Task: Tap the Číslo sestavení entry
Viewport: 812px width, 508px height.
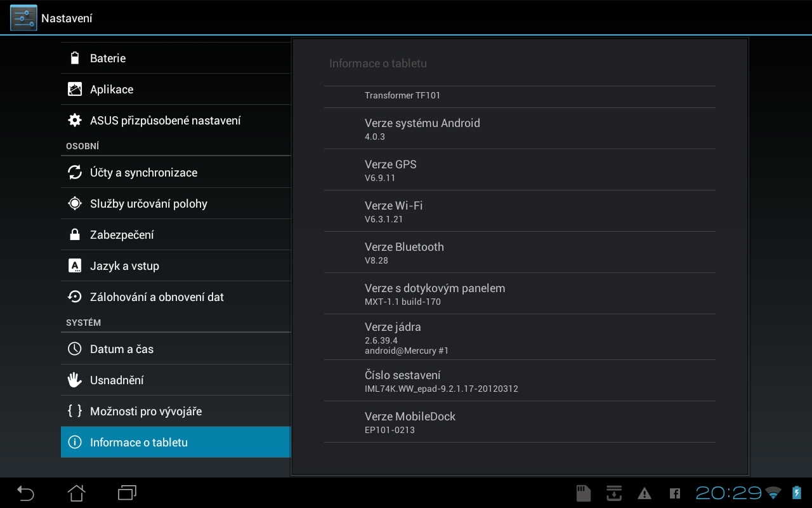Action: [519, 381]
